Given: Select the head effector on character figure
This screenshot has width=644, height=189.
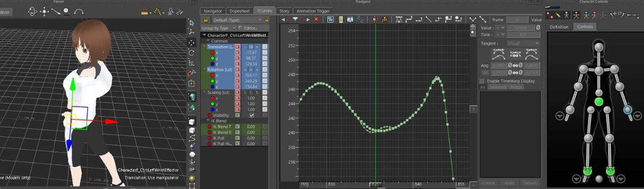Looking at the screenshot, I should 598,47.
